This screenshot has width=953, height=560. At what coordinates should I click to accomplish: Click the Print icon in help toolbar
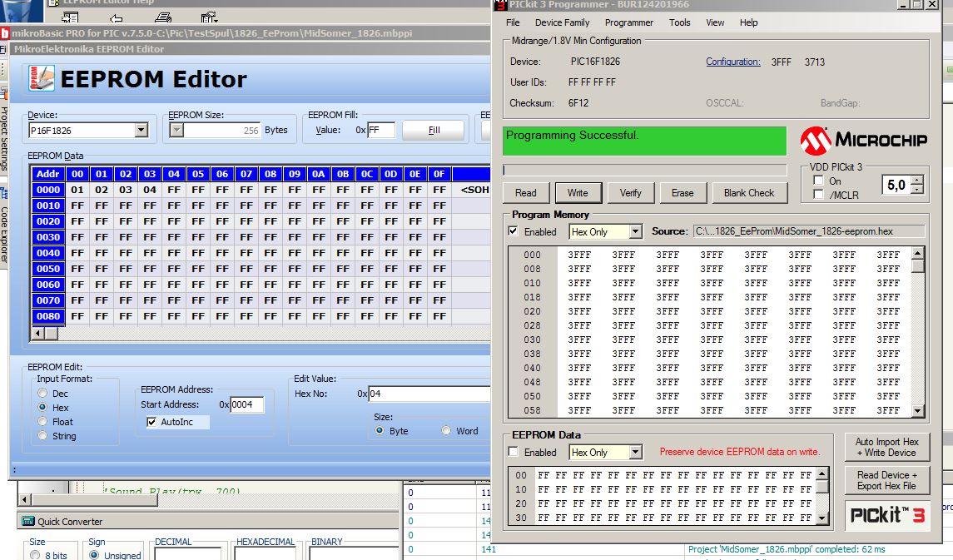[x=162, y=17]
